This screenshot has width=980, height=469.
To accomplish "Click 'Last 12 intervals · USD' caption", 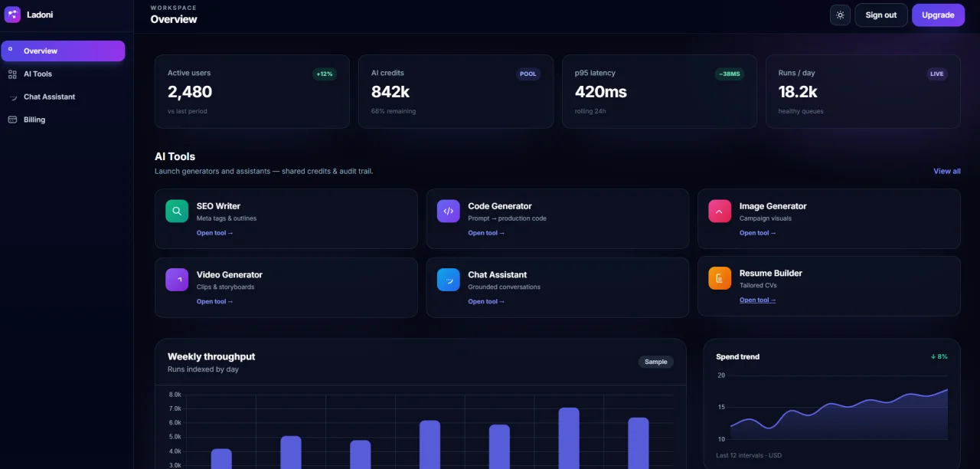I will coord(749,456).
